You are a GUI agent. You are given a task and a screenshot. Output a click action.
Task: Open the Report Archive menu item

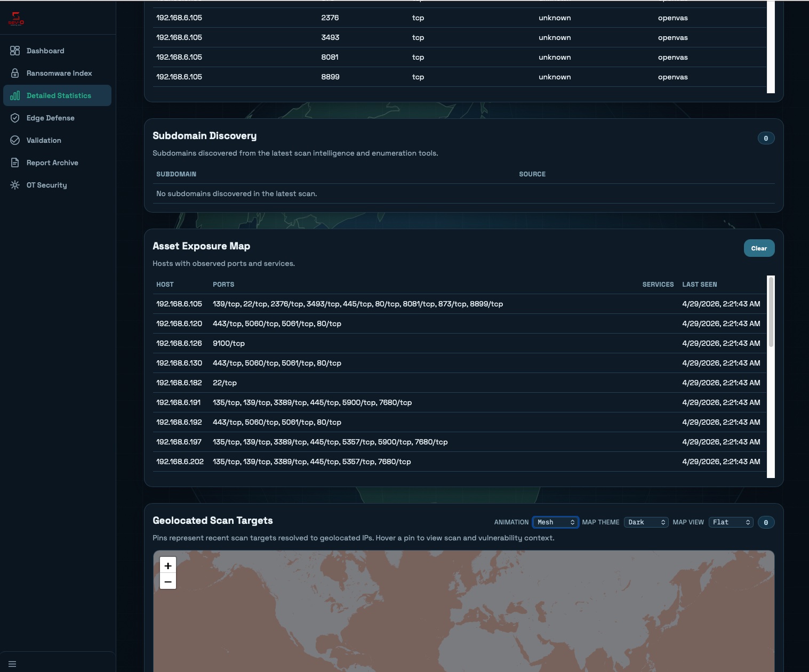[x=52, y=163]
